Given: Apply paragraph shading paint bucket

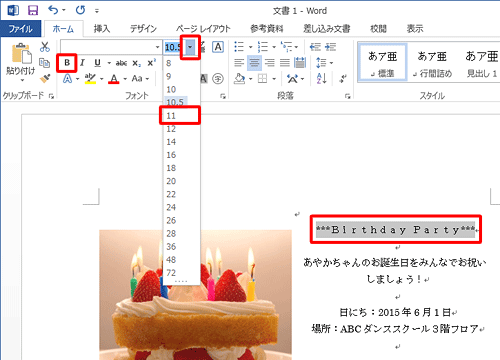Looking at the screenshot, I should pyautogui.click(x=239, y=79).
